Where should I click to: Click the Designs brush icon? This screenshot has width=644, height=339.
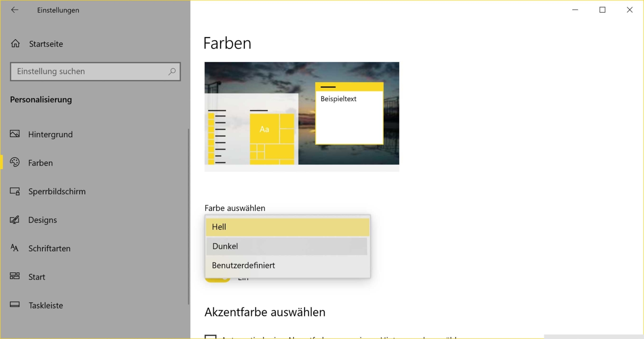coord(14,220)
